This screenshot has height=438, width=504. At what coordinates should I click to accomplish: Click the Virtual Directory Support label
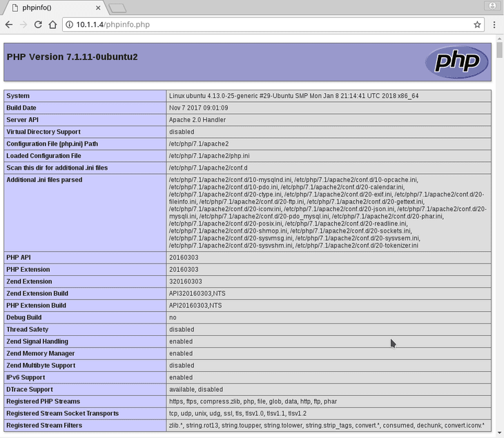[x=43, y=132]
